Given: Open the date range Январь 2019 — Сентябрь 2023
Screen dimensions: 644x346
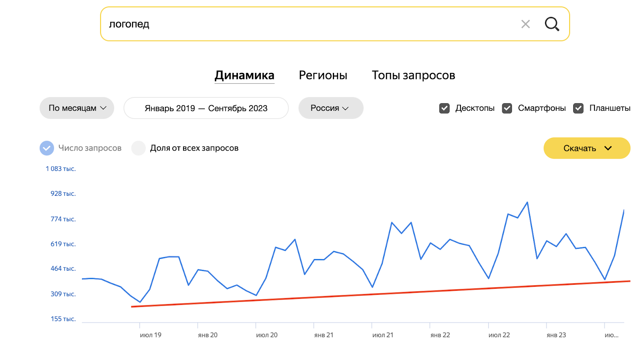Looking at the screenshot, I should click(x=206, y=108).
